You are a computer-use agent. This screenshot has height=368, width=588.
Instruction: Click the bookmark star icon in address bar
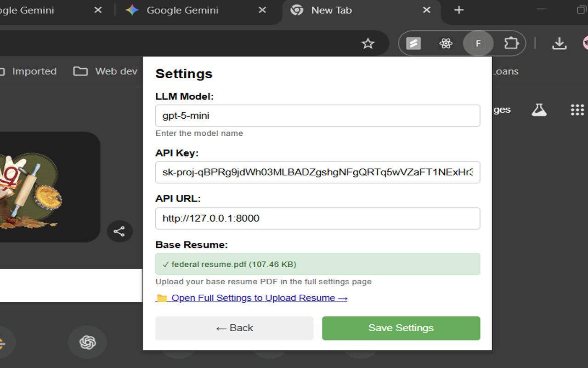click(x=367, y=44)
